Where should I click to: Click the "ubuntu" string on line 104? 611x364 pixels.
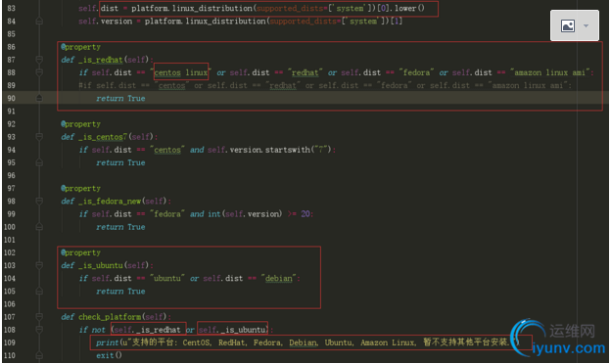167,278
